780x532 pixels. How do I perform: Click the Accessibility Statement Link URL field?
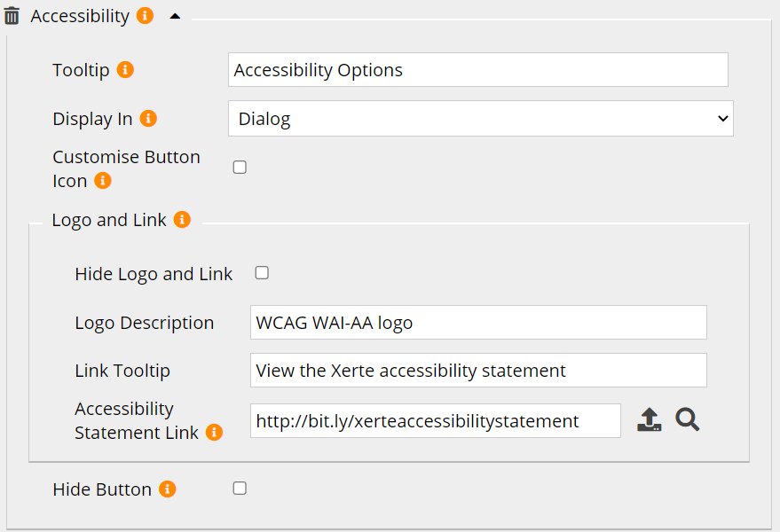(x=435, y=421)
